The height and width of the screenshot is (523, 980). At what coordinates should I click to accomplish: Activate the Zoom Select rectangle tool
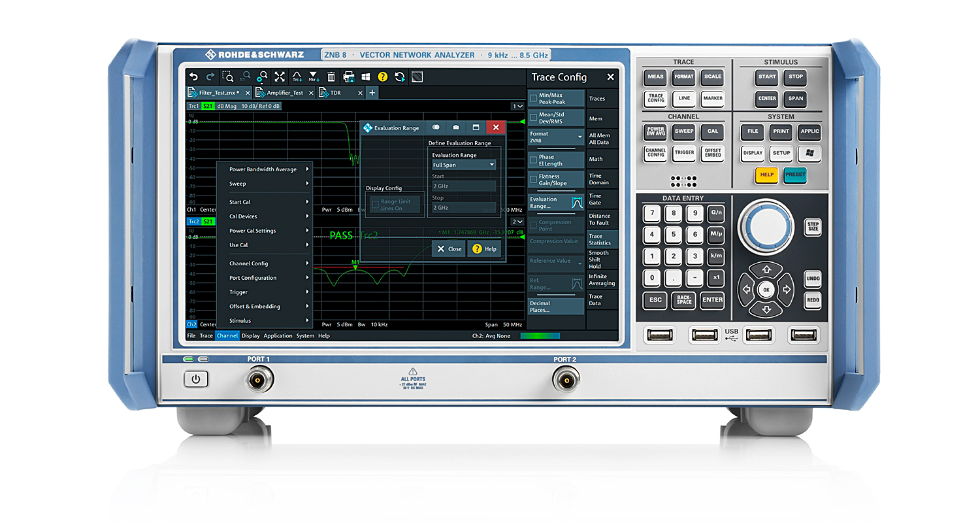(x=229, y=76)
